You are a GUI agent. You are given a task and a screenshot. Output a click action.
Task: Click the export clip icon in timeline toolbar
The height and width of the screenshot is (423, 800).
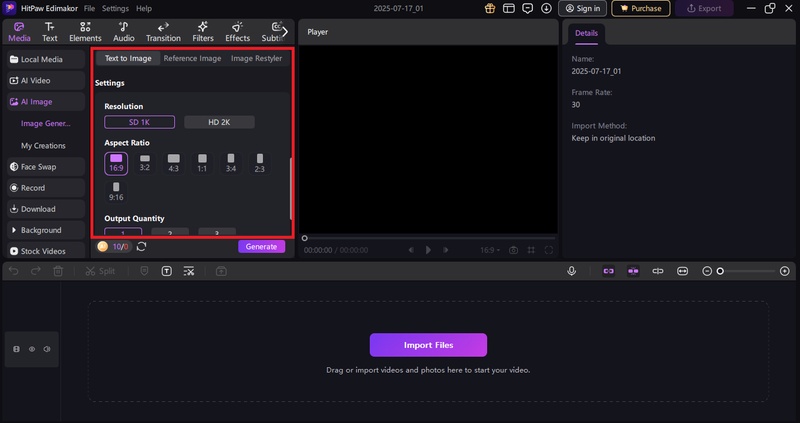coord(221,271)
